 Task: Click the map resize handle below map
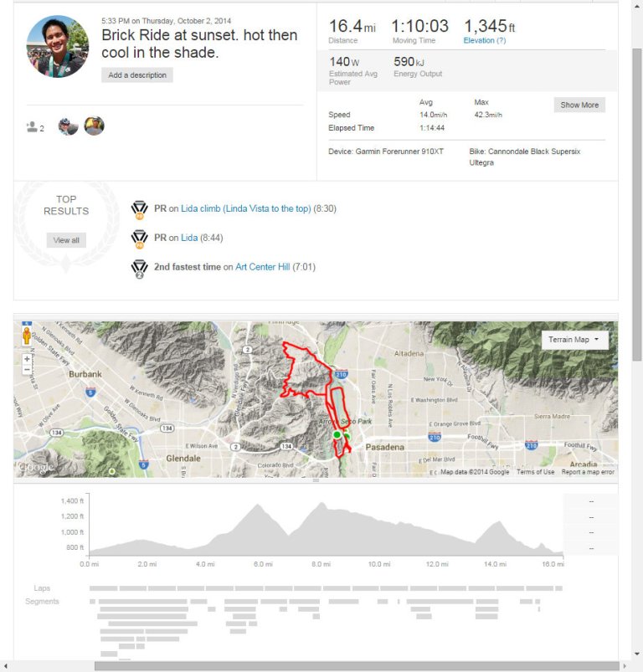316,481
